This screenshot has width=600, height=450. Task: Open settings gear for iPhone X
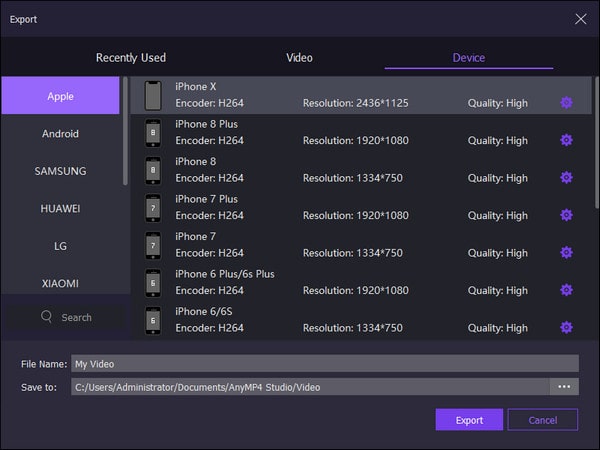click(x=566, y=103)
